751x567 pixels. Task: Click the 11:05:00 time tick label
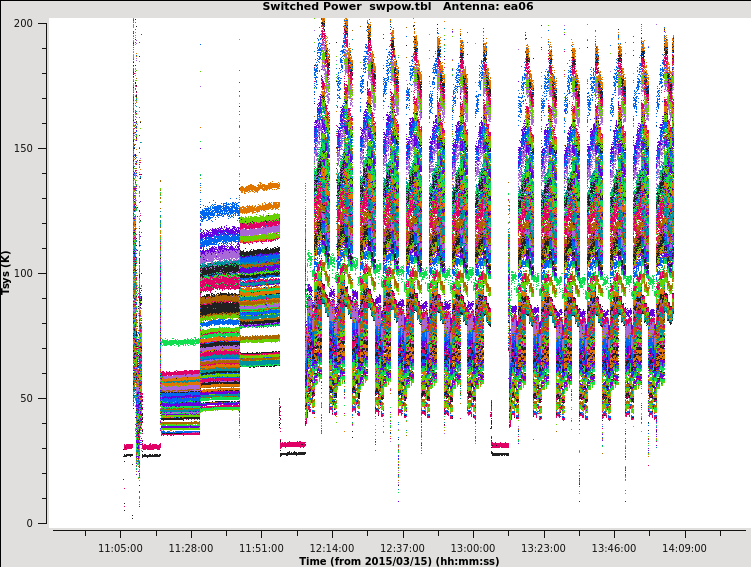point(120,548)
